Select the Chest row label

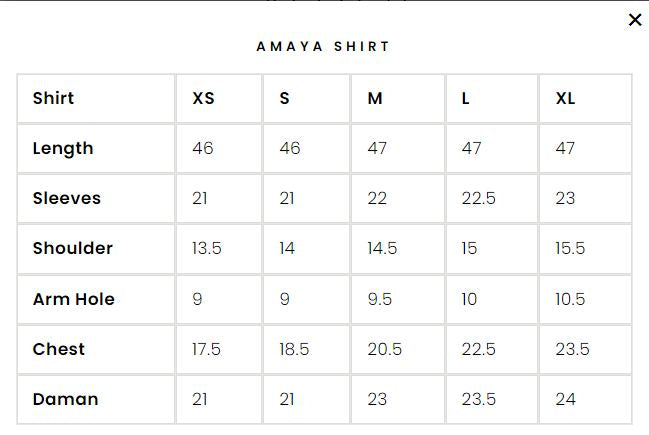[59, 349]
